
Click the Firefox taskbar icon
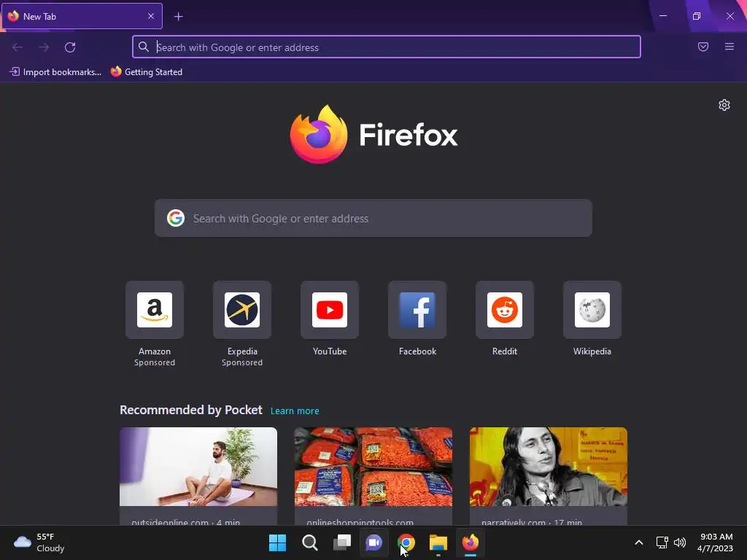pyautogui.click(x=471, y=542)
